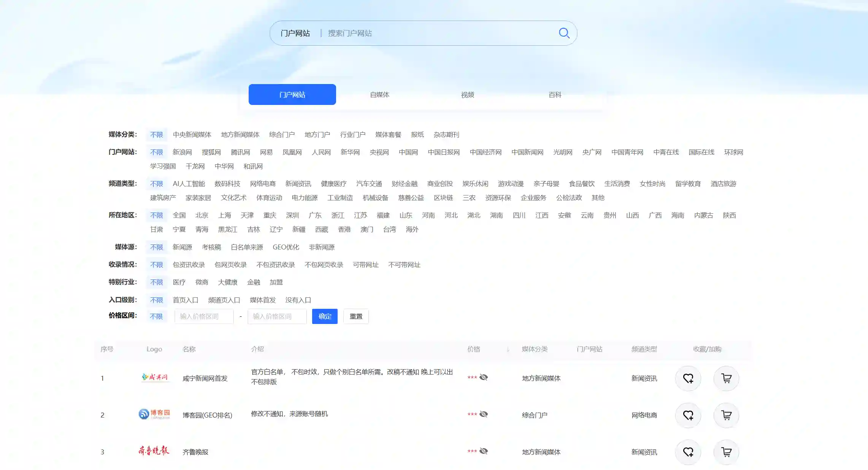Favorite 博客园(GEO排名) with heart icon
Screen dimensions: 868x470
[688, 415]
